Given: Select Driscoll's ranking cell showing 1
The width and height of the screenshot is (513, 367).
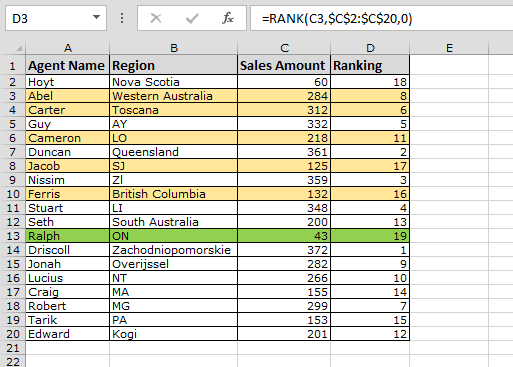Looking at the screenshot, I should pyautogui.click(x=370, y=250).
